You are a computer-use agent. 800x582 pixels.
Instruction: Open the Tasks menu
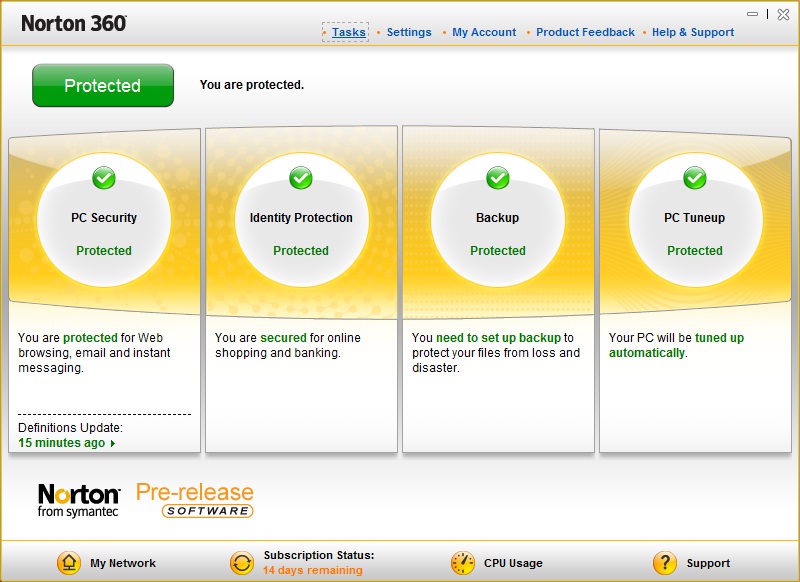pos(348,32)
